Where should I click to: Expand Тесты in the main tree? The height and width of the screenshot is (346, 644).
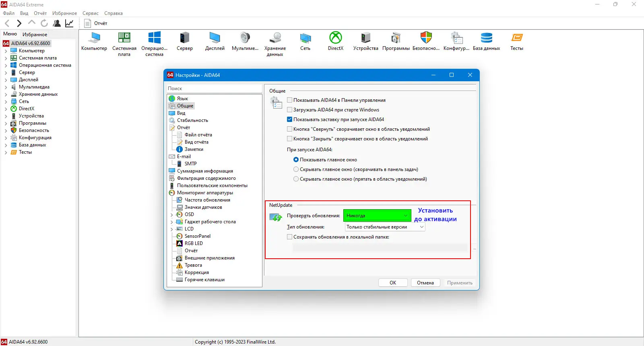pos(6,152)
